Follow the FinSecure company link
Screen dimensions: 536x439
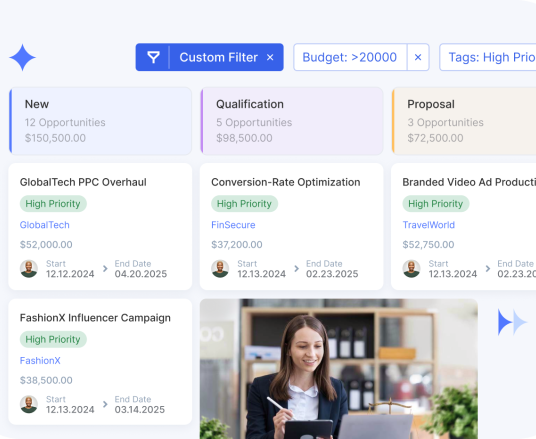[x=233, y=225]
